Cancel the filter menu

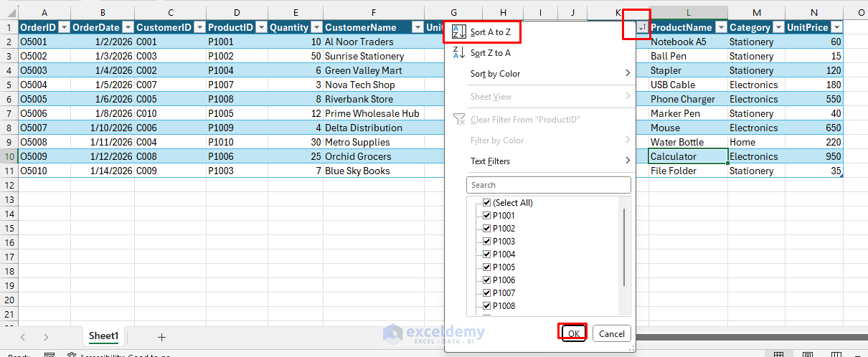tap(612, 333)
